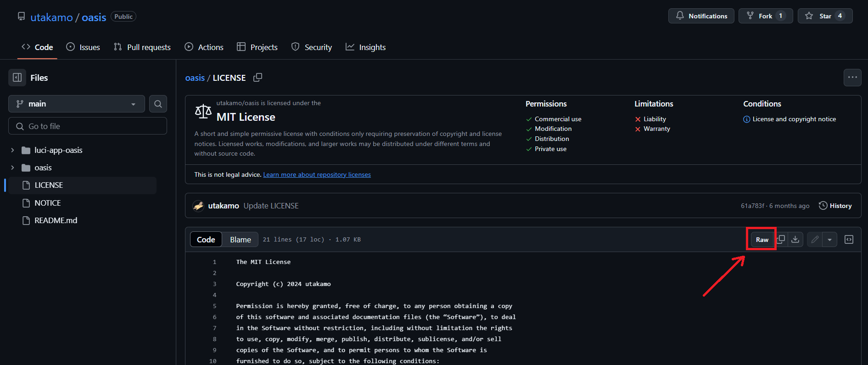Click the Notifications bell button

[x=701, y=16]
